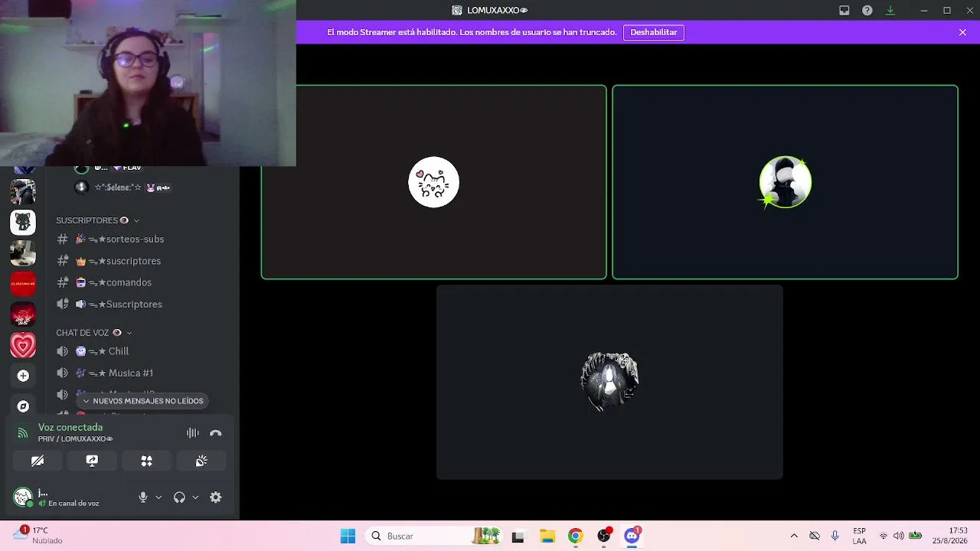Open the Discord help icon
The height and width of the screenshot is (551, 980).
coord(867,11)
